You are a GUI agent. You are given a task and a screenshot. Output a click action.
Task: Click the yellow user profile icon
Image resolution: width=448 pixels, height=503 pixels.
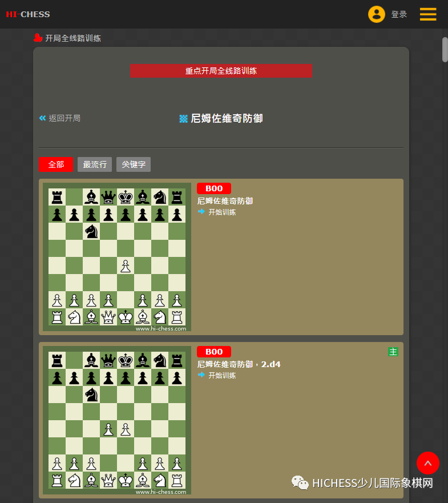click(x=377, y=14)
